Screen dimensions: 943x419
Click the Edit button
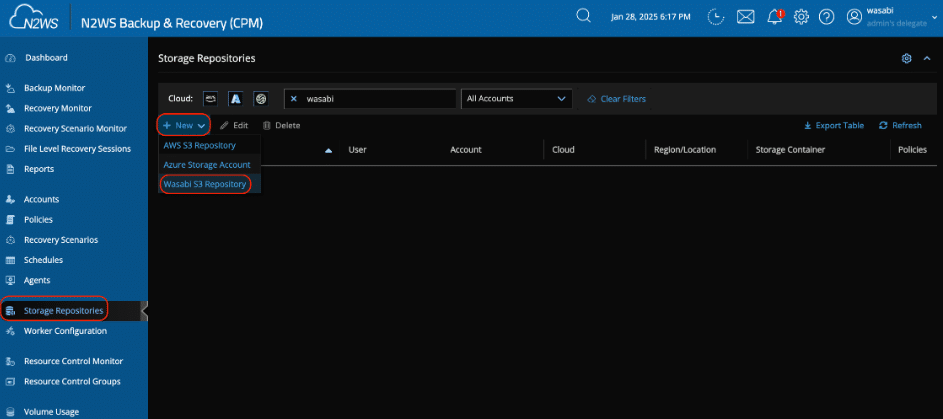234,126
